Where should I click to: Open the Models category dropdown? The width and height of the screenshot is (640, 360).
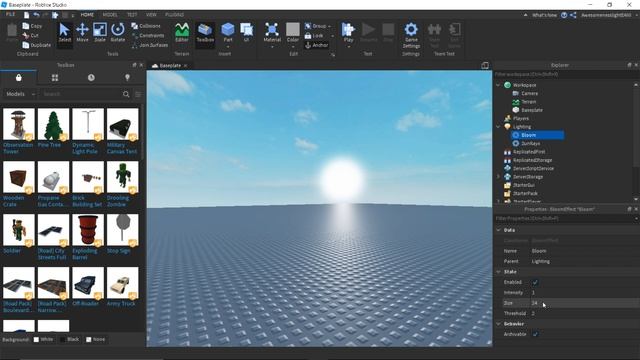[x=20, y=94]
